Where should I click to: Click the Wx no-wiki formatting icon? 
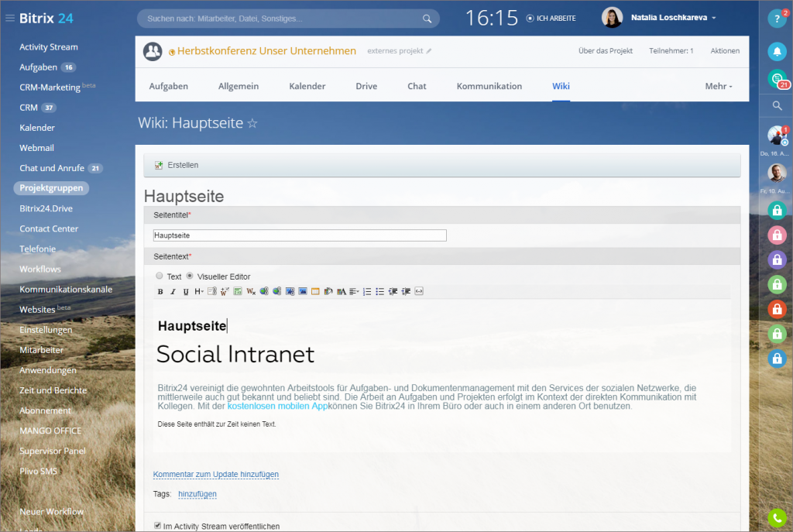point(251,291)
